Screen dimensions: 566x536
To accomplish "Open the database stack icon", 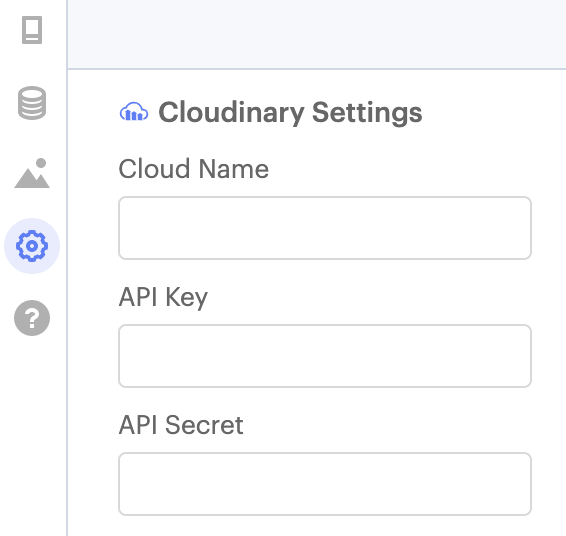I will (x=32, y=103).
